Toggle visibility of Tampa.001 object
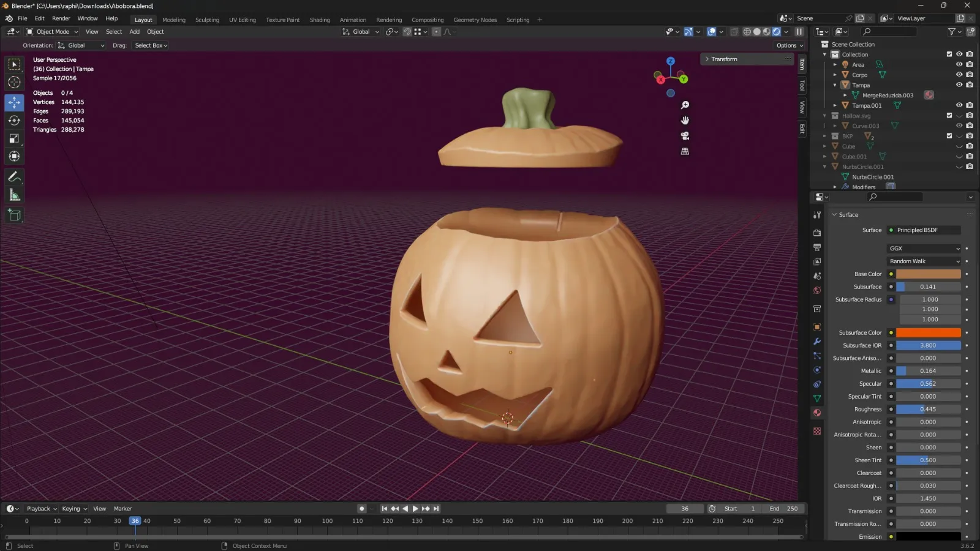The width and height of the screenshot is (980, 551). pos(959,105)
